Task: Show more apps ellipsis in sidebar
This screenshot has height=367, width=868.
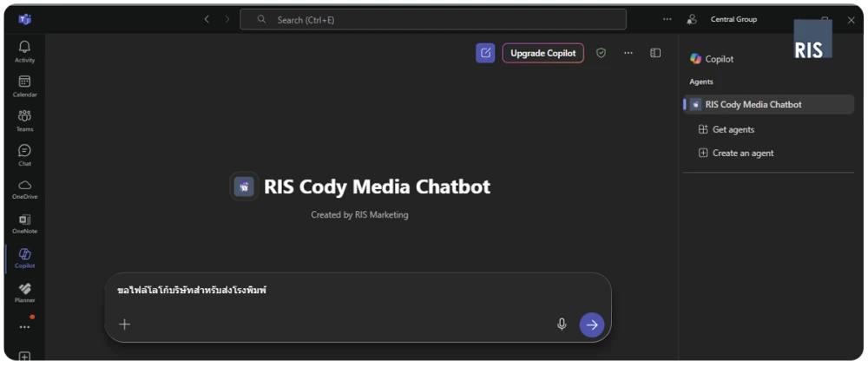Action: click(x=24, y=327)
